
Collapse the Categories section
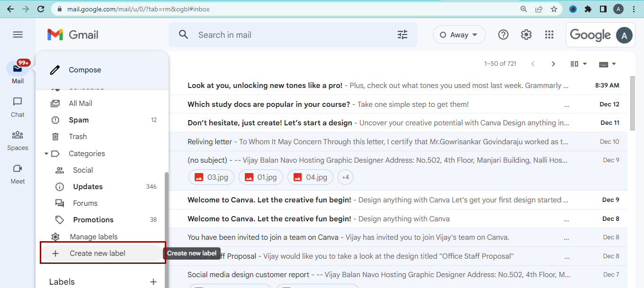pyautogui.click(x=46, y=154)
